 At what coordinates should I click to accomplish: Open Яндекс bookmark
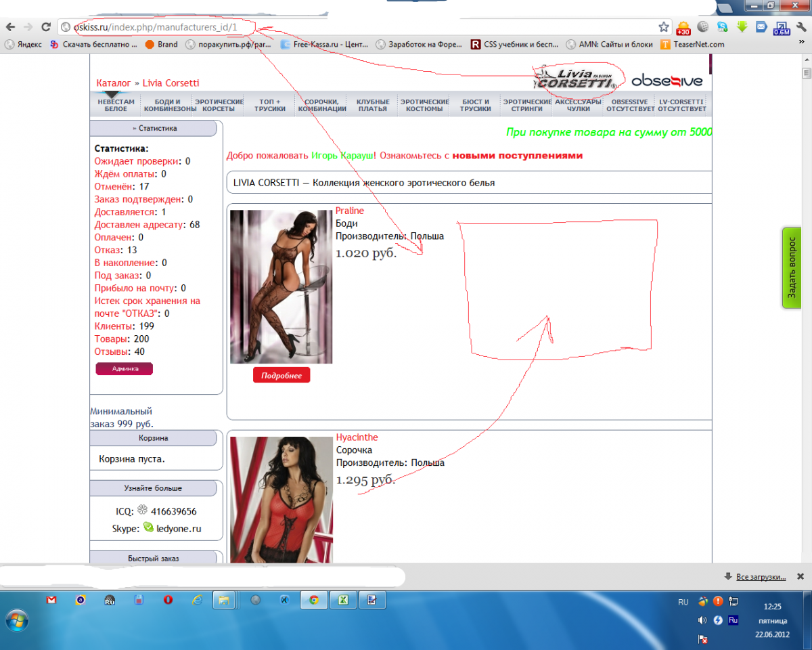24,44
